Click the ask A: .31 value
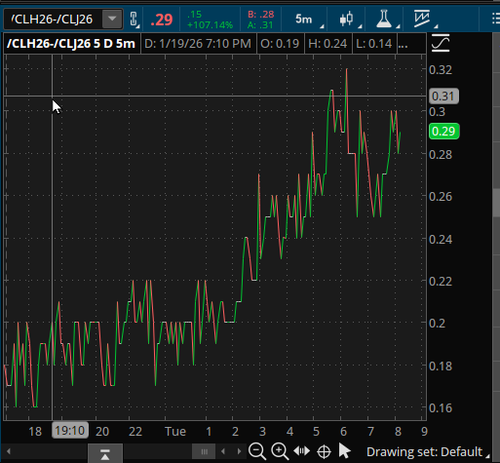The height and width of the screenshot is (463, 500). pyautogui.click(x=261, y=25)
